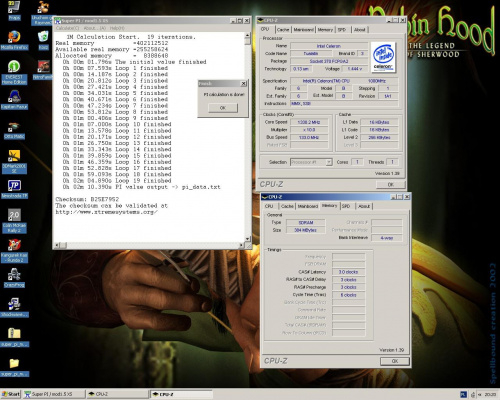
Task: Click the Core Speed 1330.2 MHz value
Action: point(309,122)
